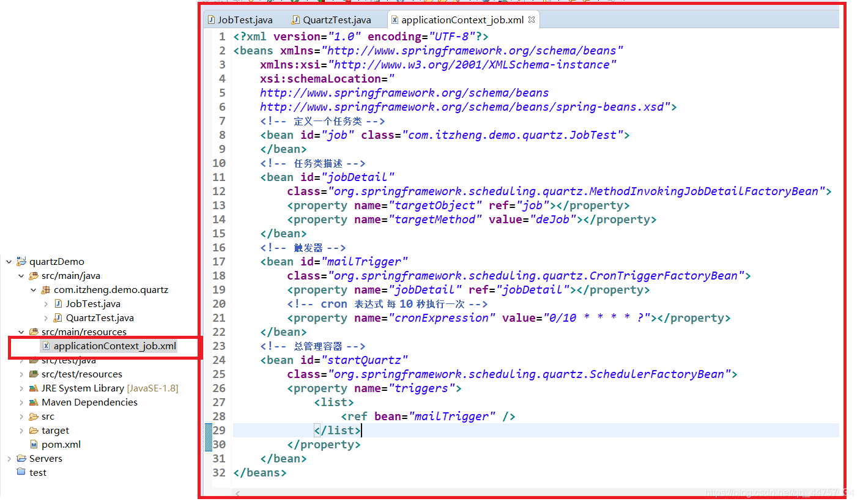This screenshot has height=504, width=860.
Task: Click the XML icon on applicationContext_job.xml tab
Action: [x=395, y=20]
